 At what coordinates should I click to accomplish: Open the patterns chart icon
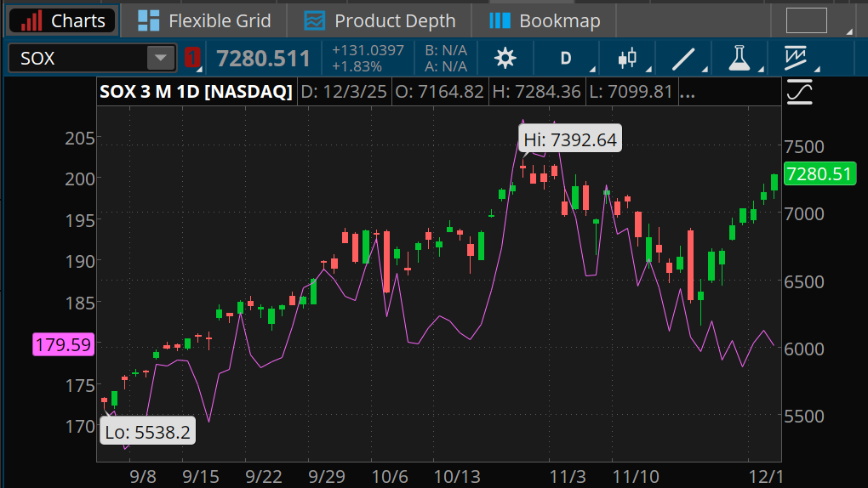click(796, 58)
